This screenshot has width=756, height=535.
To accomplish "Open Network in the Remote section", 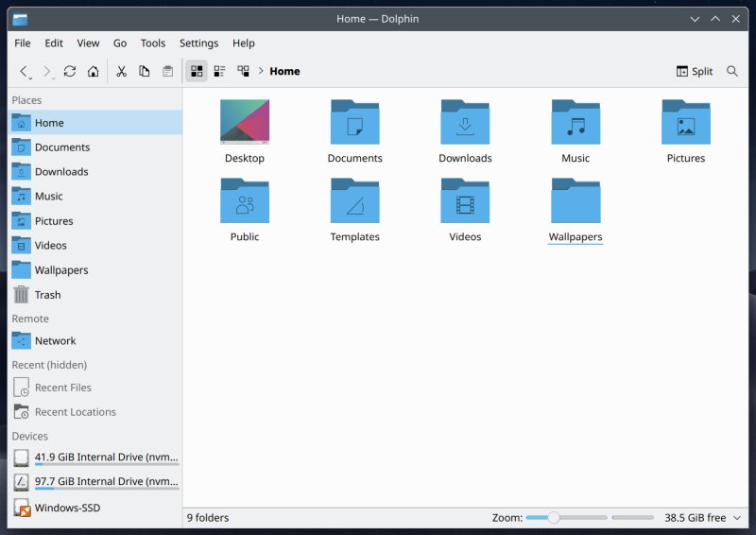I will click(55, 341).
